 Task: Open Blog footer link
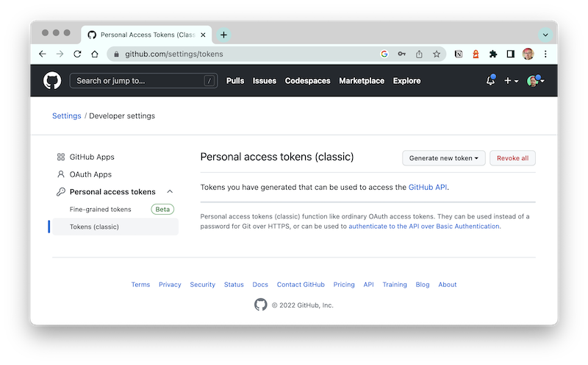pos(423,284)
